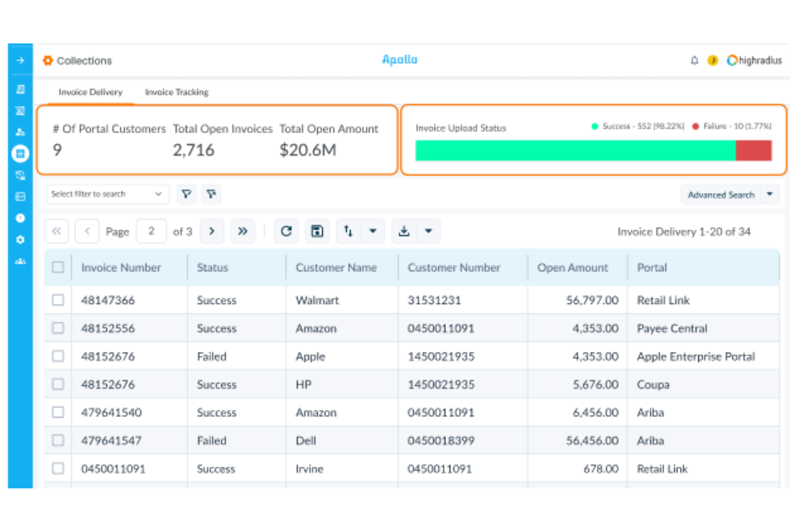Go to the next page
798x532 pixels.
[x=212, y=231]
